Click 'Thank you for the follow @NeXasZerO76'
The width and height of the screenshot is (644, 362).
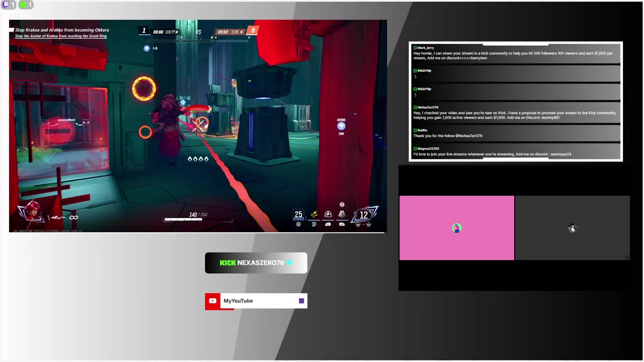pos(448,136)
